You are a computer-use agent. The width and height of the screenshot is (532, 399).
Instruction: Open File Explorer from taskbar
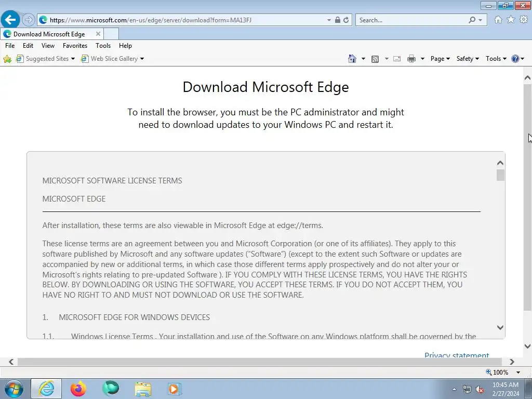143,389
